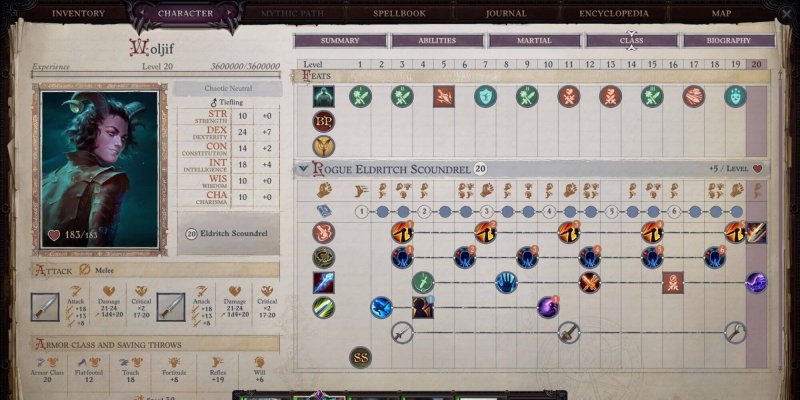Click the level 15 green feat icon
800x400 pixels.
652,96
